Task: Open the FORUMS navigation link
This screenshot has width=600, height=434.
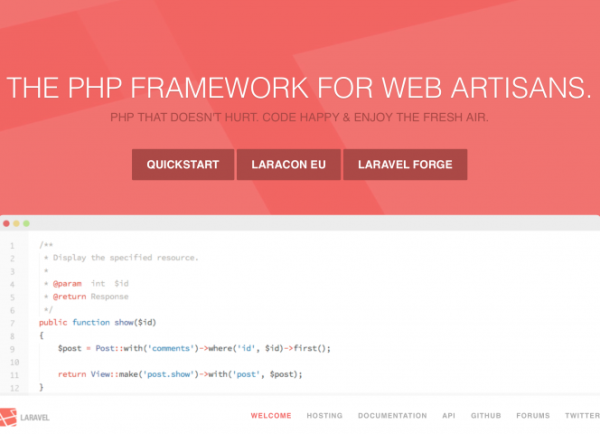Action: pyautogui.click(x=533, y=415)
